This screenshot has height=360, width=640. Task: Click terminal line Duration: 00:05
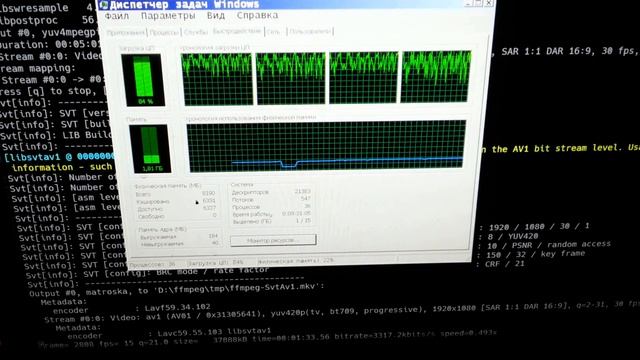[x=49, y=44]
